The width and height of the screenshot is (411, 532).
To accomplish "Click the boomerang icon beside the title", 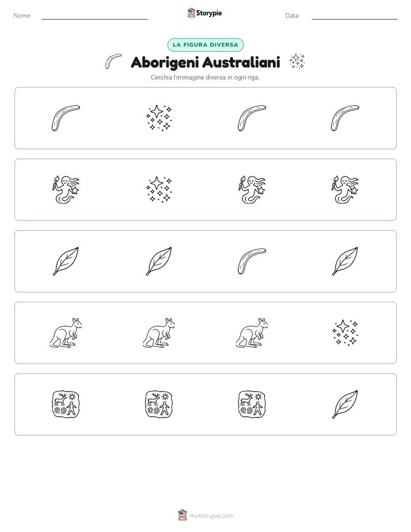I will [x=113, y=62].
